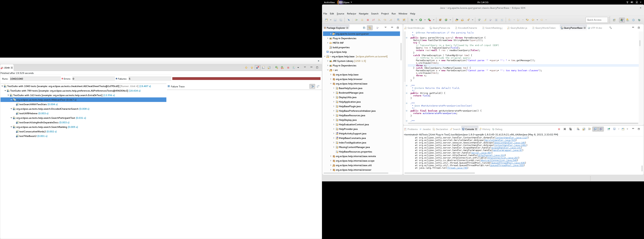Click Remove Launch icon in Console
Screen dimensions: 644x239
tap(565, 129)
